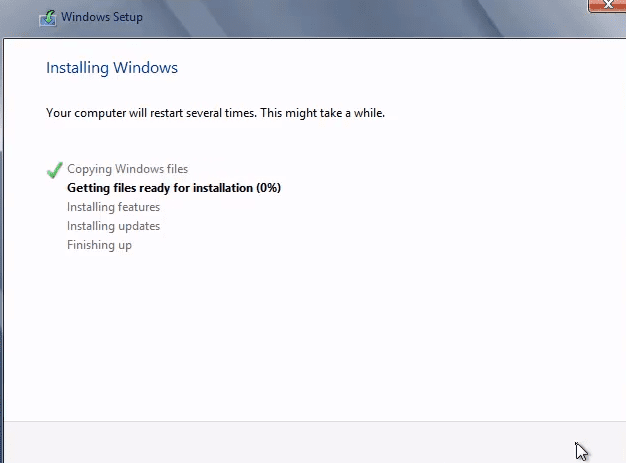Click the 'Windows Setup' title text
Viewport: 626px width, 463px height.
(x=102, y=17)
